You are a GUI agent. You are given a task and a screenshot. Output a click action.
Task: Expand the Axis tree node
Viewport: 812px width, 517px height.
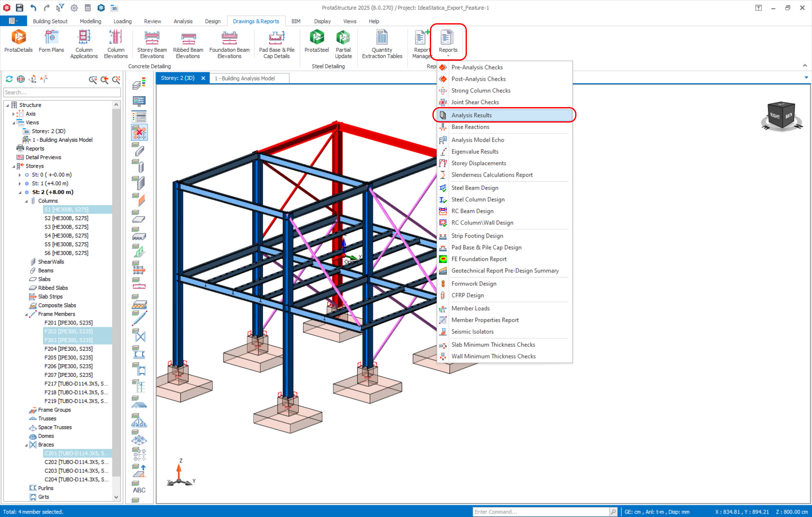coord(14,114)
